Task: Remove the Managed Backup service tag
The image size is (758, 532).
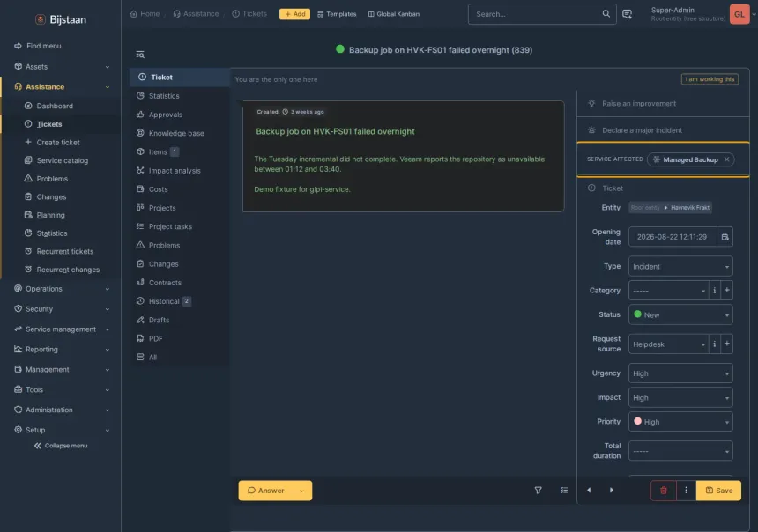Action: (726, 159)
